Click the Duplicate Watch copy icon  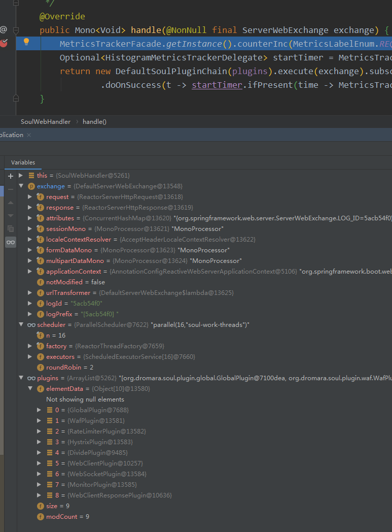point(11,228)
